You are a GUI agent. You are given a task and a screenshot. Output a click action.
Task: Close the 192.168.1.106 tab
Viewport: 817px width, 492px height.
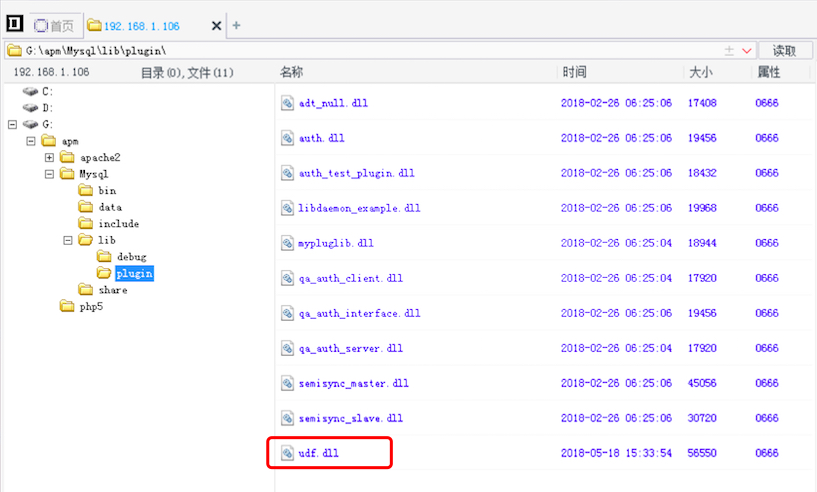216,26
